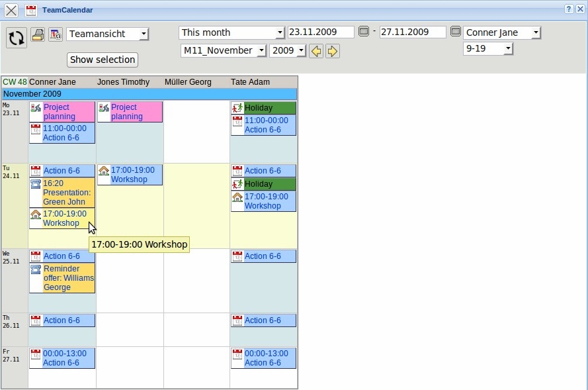This screenshot has width=588, height=390.
Task: Open Tate Adam's Tuesday Holiday entry
Action: [264, 184]
